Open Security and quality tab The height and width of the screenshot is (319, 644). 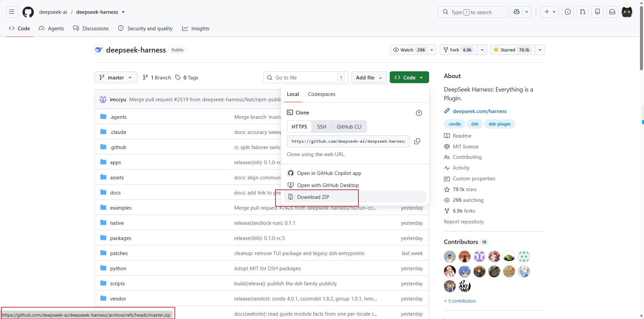point(146,29)
